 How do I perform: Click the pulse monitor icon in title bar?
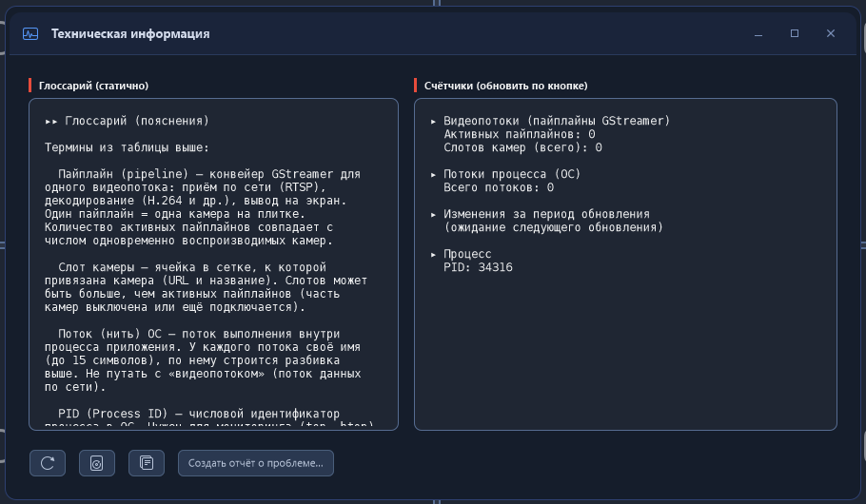pos(30,33)
